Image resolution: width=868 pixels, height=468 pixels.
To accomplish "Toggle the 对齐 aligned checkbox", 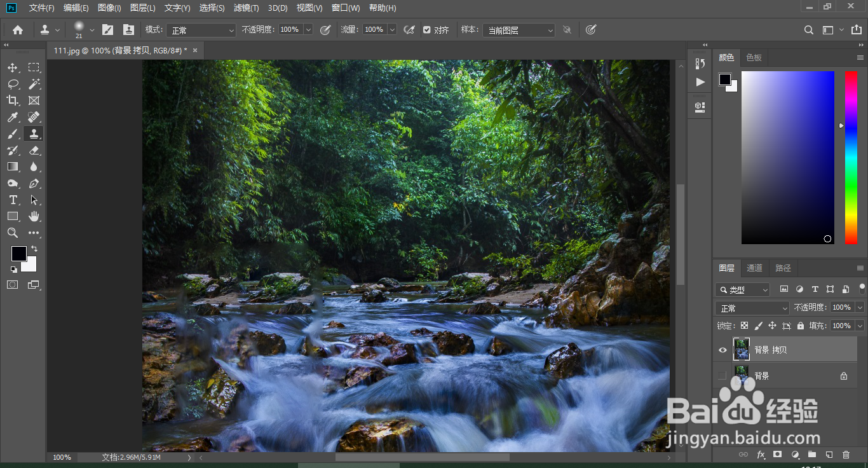I will pyautogui.click(x=426, y=30).
